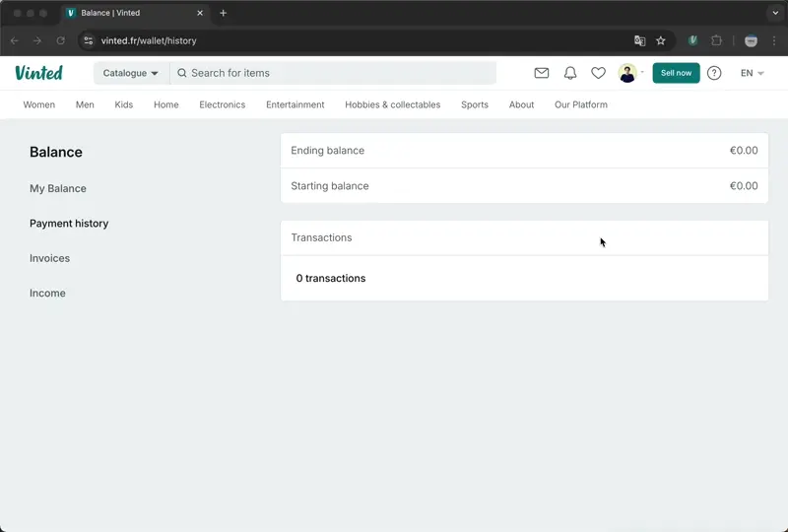Open the Women category menu
788x532 pixels.
[39, 104]
